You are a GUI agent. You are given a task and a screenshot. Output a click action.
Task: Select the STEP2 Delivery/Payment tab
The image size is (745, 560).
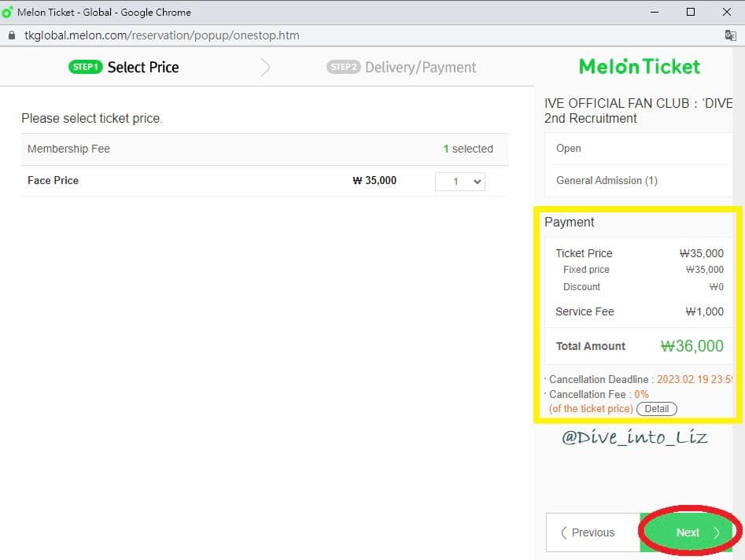coord(401,67)
